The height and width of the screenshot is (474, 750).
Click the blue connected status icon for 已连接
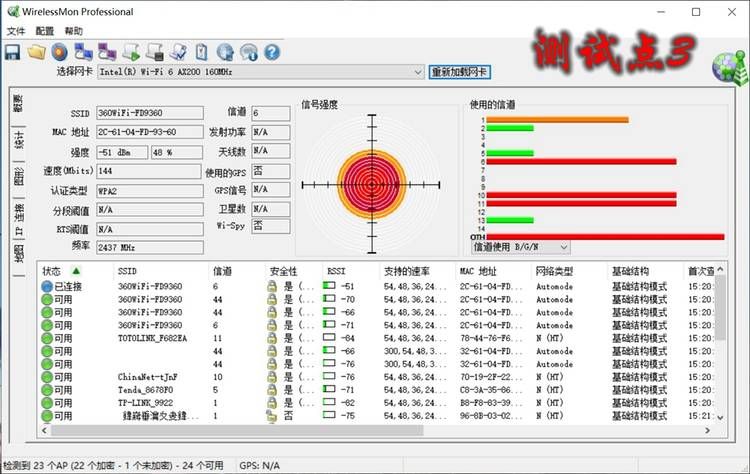(x=47, y=287)
